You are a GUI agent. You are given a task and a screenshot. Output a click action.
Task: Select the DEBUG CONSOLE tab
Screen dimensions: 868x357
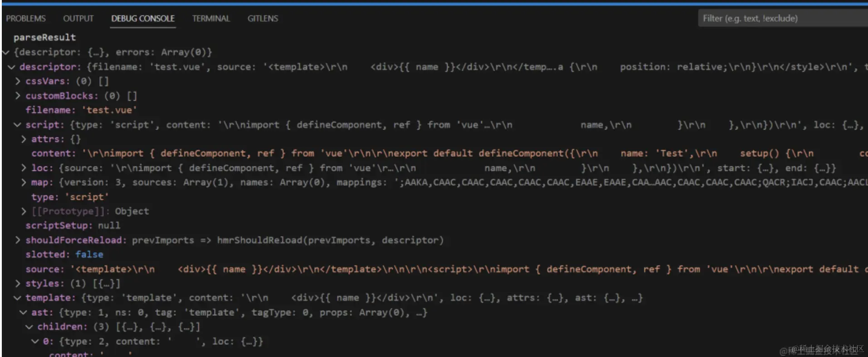click(x=143, y=19)
